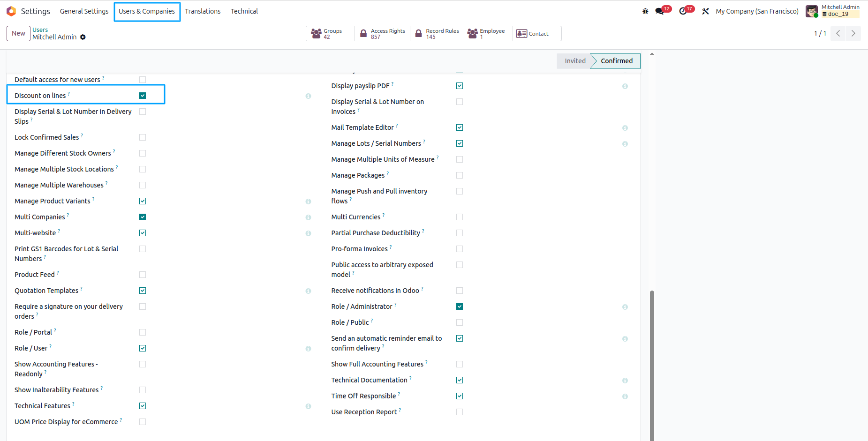
Task: Open the debug bug icon menu
Action: point(645,11)
